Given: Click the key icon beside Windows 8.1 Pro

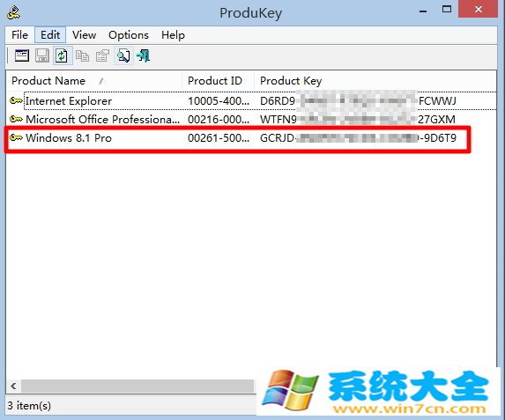Looking at the screenshot, I should (x=16, y=137).
